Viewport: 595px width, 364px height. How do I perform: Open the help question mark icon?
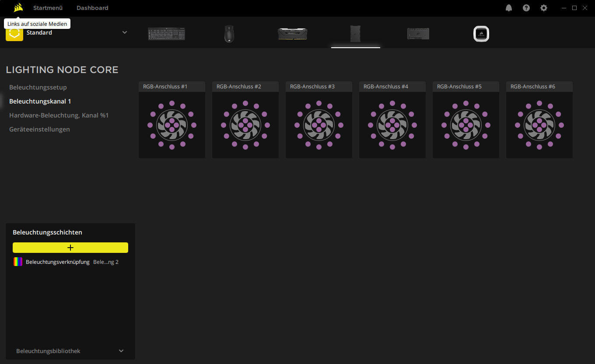526,8
